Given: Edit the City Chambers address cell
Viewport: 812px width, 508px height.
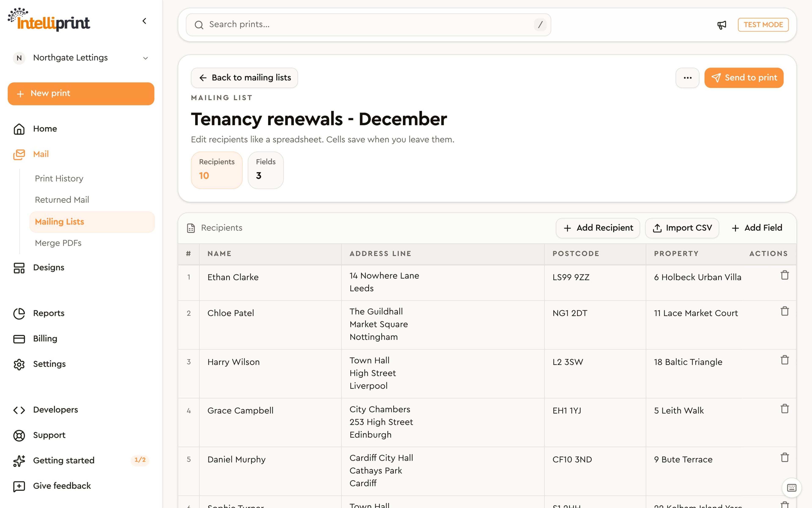Looking at the screenshot, I should 443,422.
